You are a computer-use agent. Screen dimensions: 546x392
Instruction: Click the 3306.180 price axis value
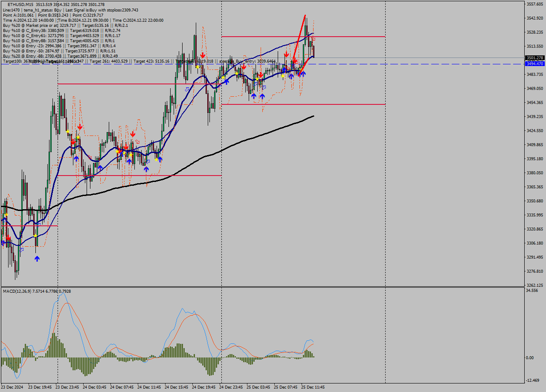[535, 243]
